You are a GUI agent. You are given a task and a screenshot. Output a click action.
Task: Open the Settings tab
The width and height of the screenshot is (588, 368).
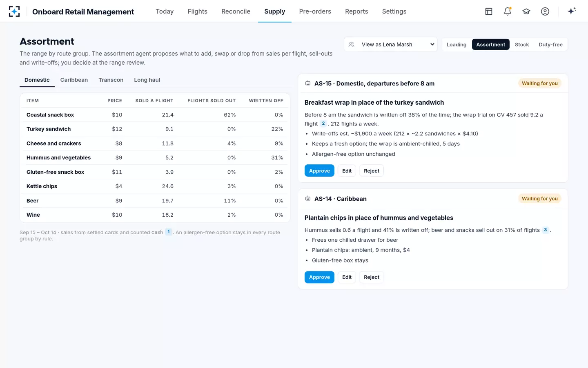[394, 11]
